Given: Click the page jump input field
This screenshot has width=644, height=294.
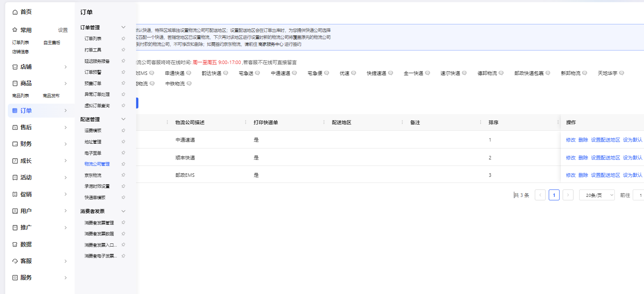Looking at the screenshot, I should 638,195.
